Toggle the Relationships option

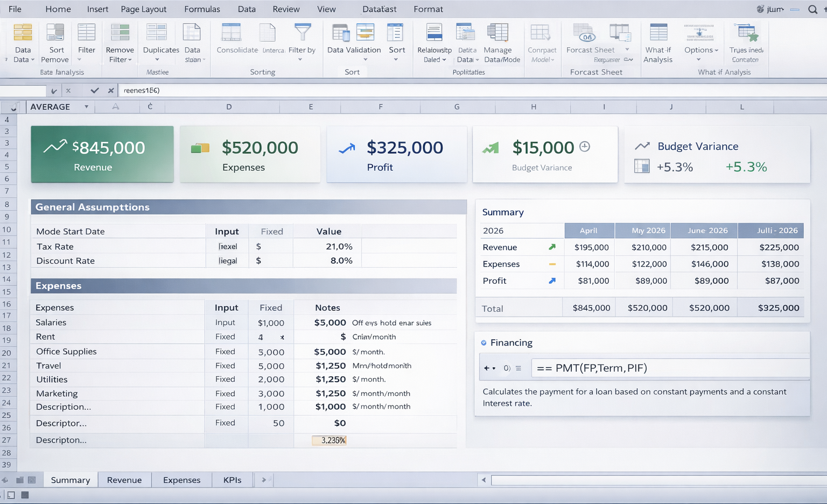click(x=433, y=40)
